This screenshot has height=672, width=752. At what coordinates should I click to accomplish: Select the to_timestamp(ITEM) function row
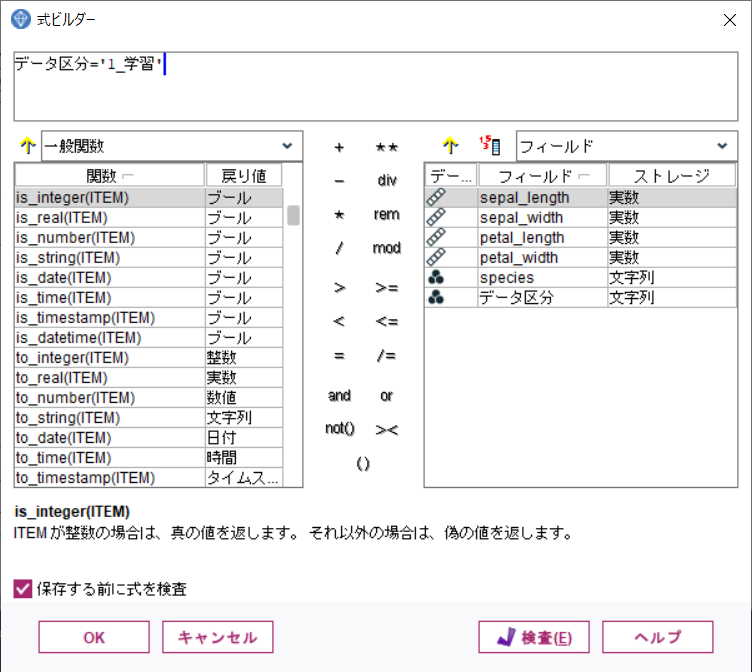[149, 478]
